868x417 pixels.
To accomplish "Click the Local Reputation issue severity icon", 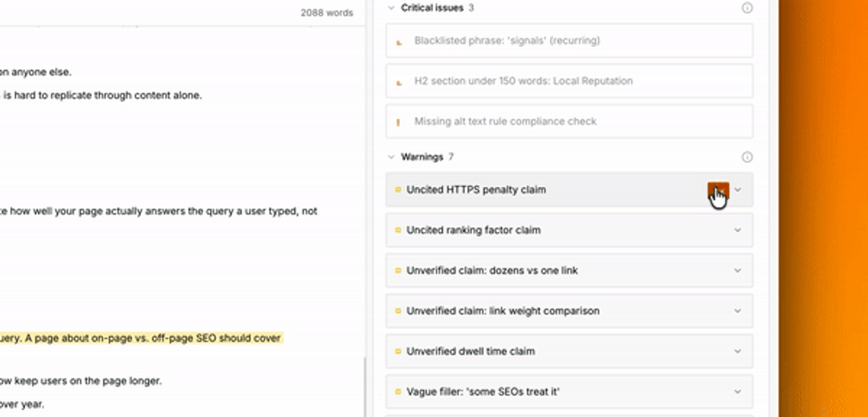I will [398, 82].
